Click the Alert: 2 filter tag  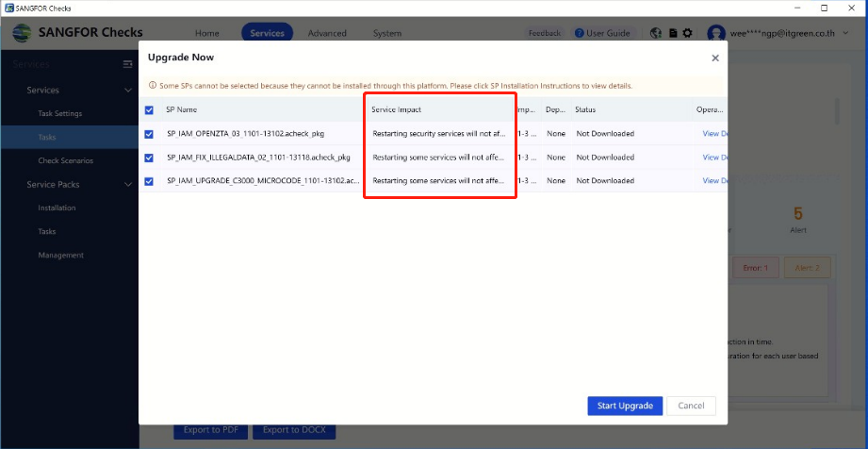(808, 268)
